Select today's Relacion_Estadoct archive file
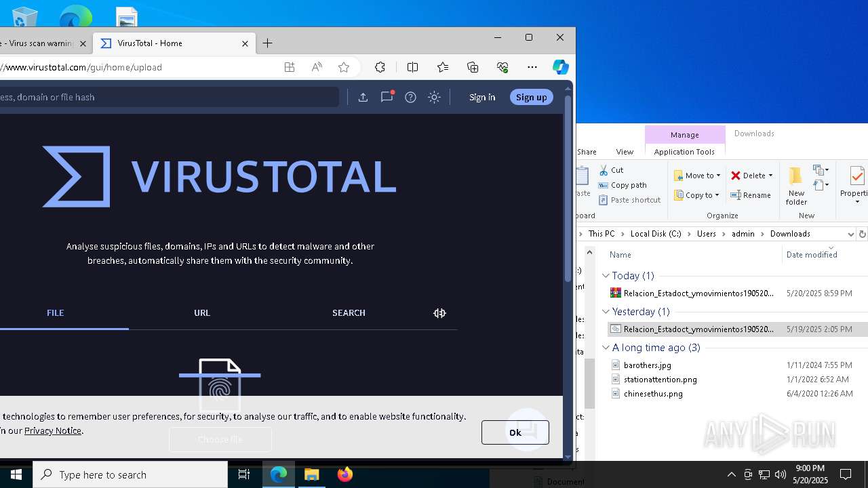Screen dimensions: 868x488 click(698, 293)
